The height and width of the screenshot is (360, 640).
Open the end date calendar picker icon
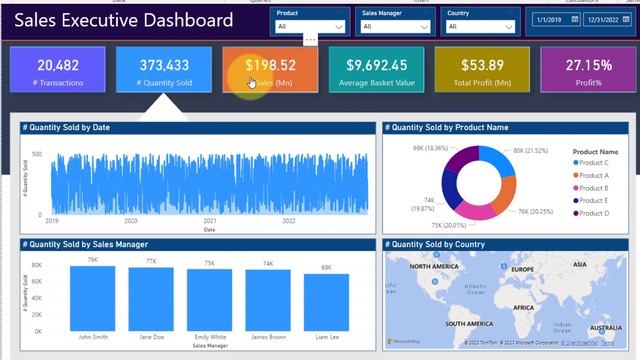pos(626,19)
